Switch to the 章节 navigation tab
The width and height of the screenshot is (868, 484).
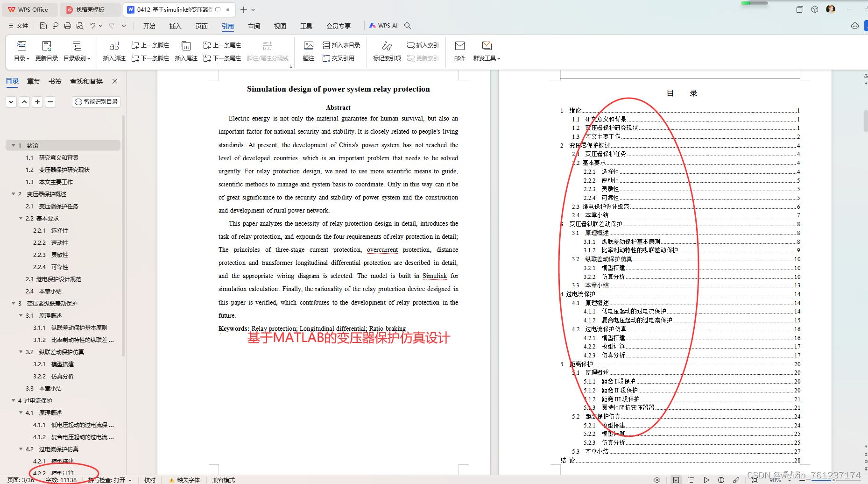[34, 81]
